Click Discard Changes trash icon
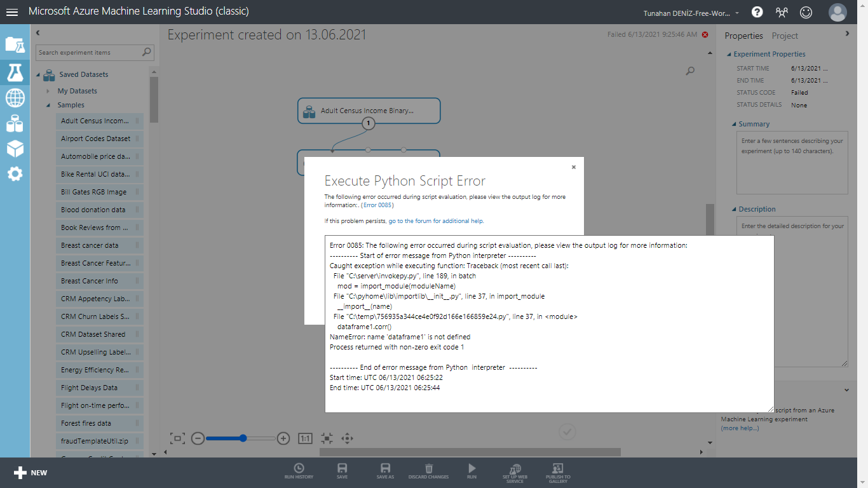 (428, 471)
